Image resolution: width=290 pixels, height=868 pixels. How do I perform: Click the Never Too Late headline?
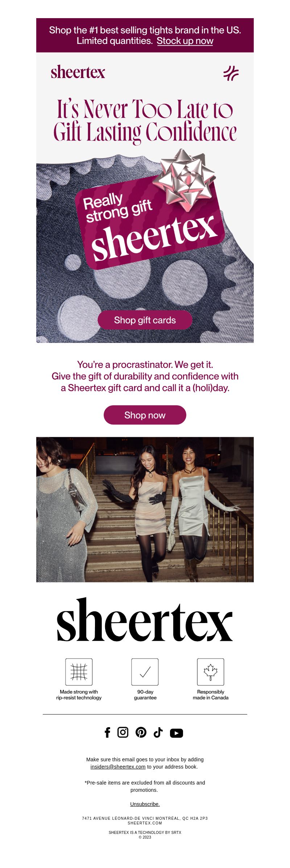pyautogui.click(x=145, y=120)
